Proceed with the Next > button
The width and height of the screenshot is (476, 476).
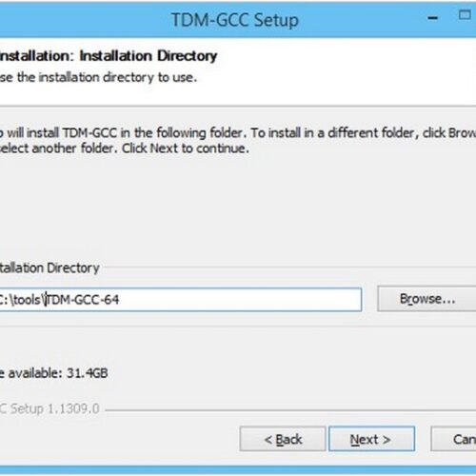tap(371, 439)
